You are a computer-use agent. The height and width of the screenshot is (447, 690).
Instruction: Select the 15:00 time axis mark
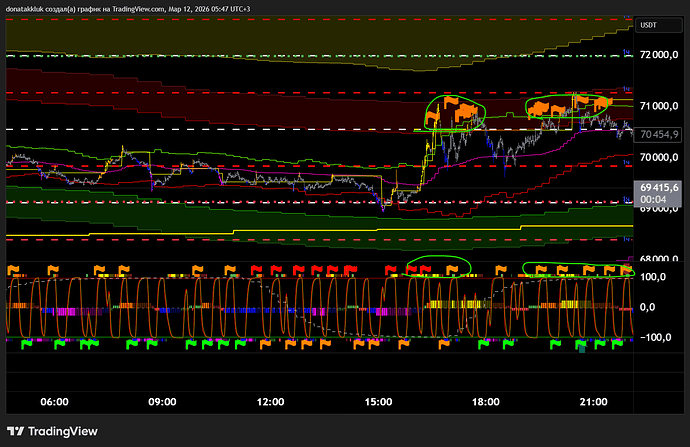click(378, 401)
